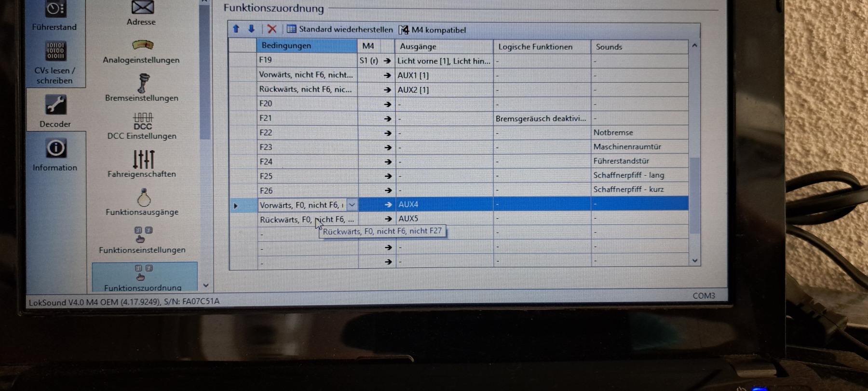Click the Logische Funktionen column header

coord(542,47)
